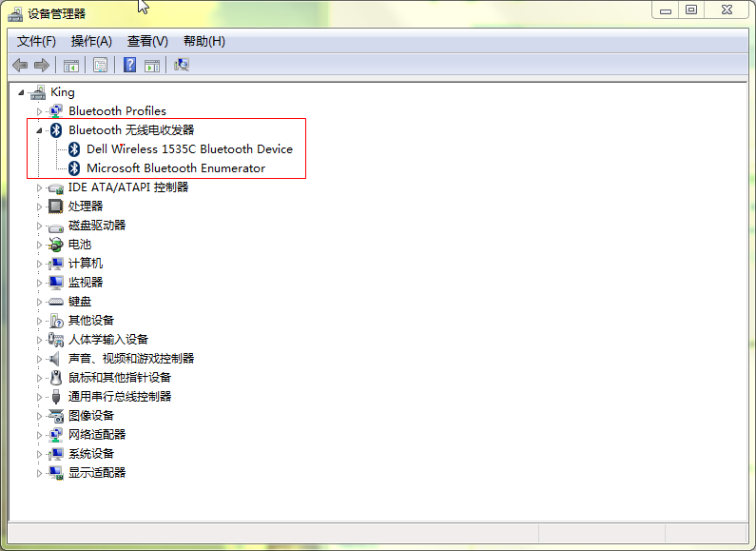Open the 查看(V) menu
Screen dimensions: 756x551
pyautogui.click(x=147, y=42)
